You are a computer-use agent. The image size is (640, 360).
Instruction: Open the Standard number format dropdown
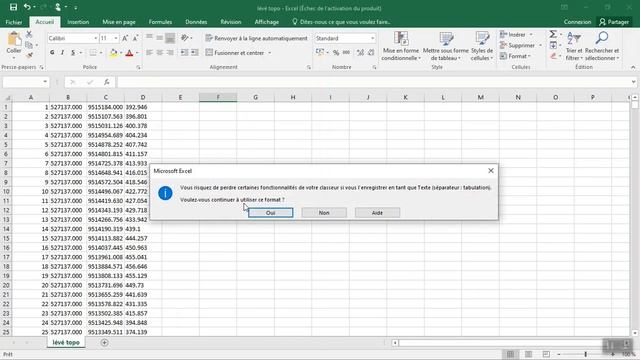pos(372,38)
